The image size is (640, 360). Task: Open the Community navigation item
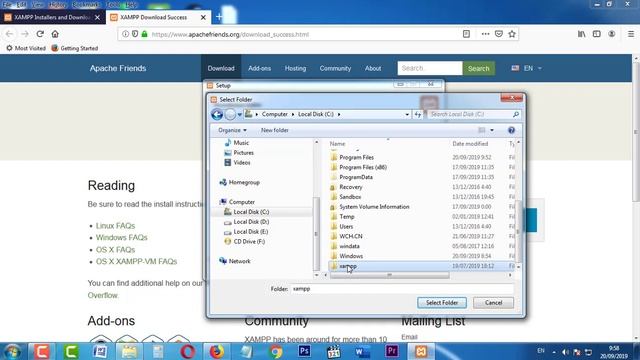click(335, 68)
